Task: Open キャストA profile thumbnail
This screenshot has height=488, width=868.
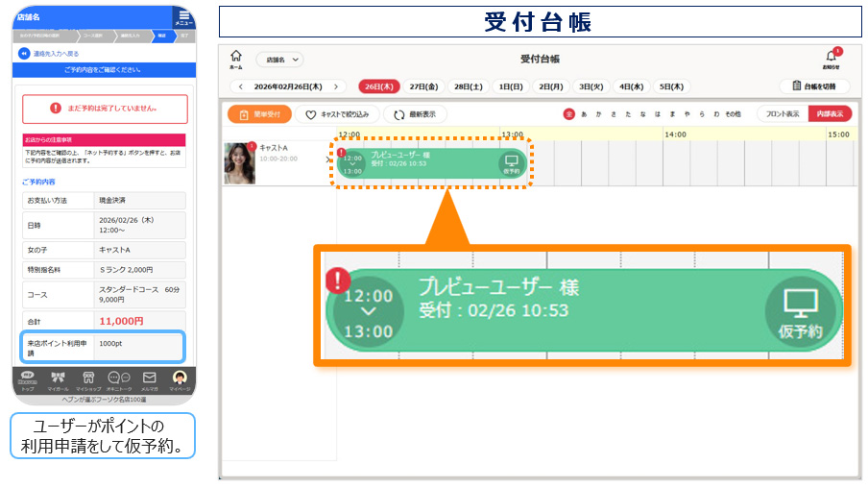Action: pos(239,163)
